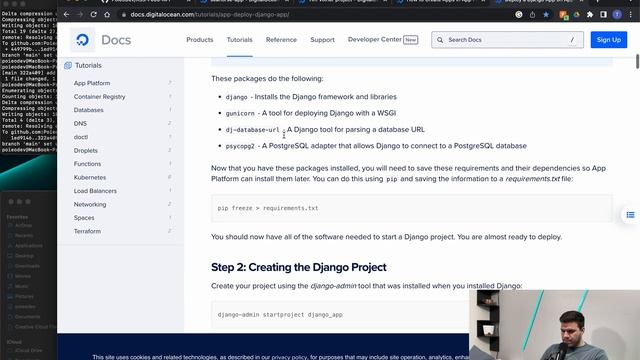Click the django package name in list

(236, 97)
